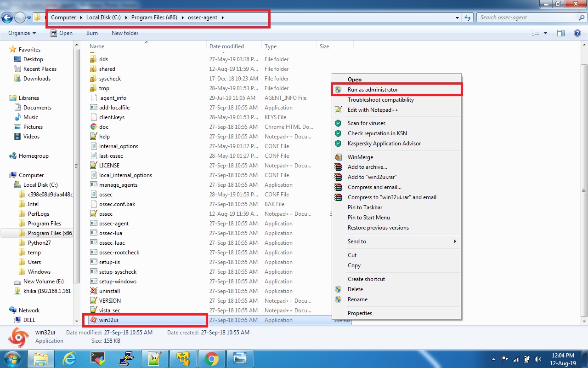Screen dimensions: 588x368
Task: Click the address bar refresh icon
Action: click(468, 17)
